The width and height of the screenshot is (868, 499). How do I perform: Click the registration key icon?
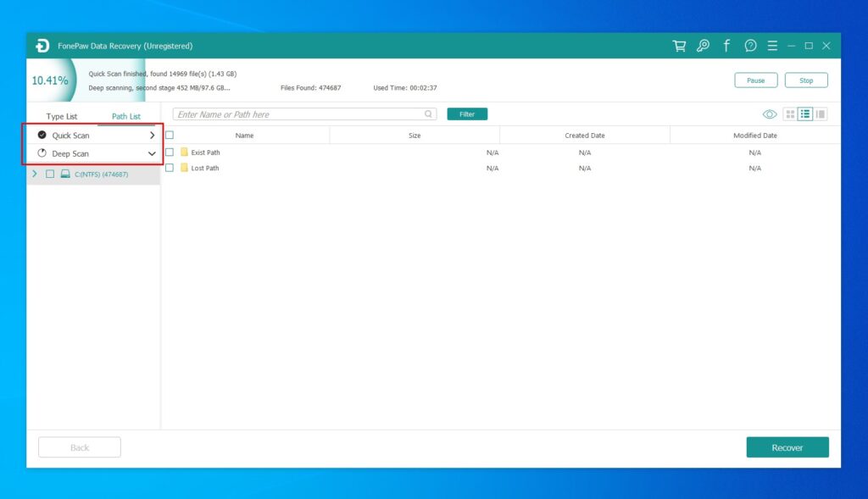click(703, 46)
